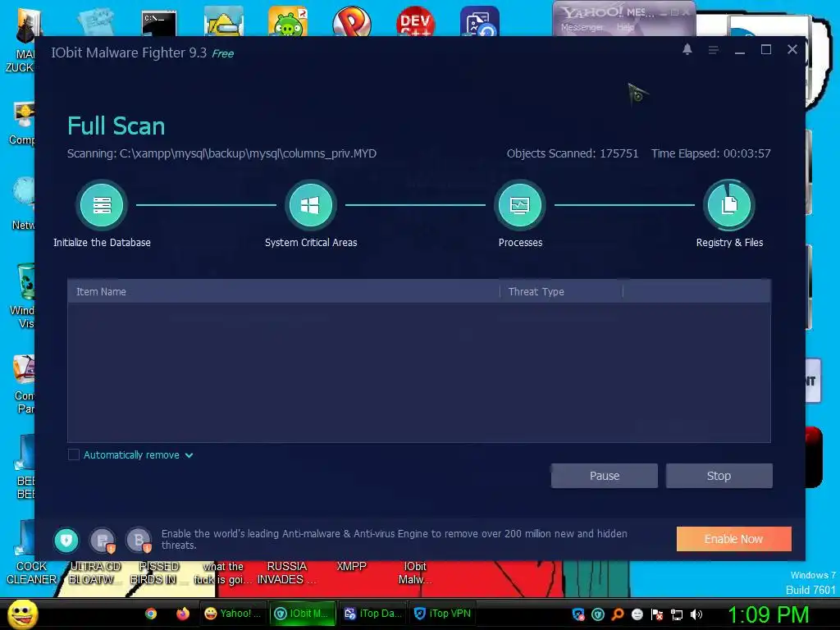Viewport: 840px width, 630px height.
Task: Click the second disabled engine icon in footer
Action: click(x=103, y=540)
